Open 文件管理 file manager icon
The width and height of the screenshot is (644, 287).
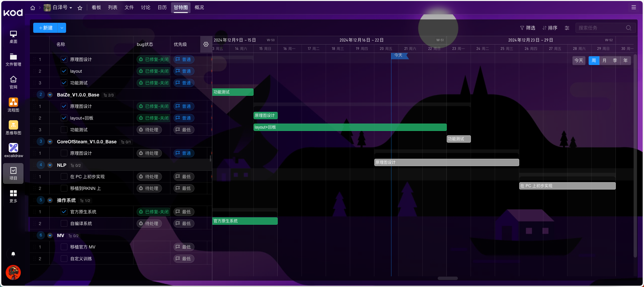(x=13, y=59)
